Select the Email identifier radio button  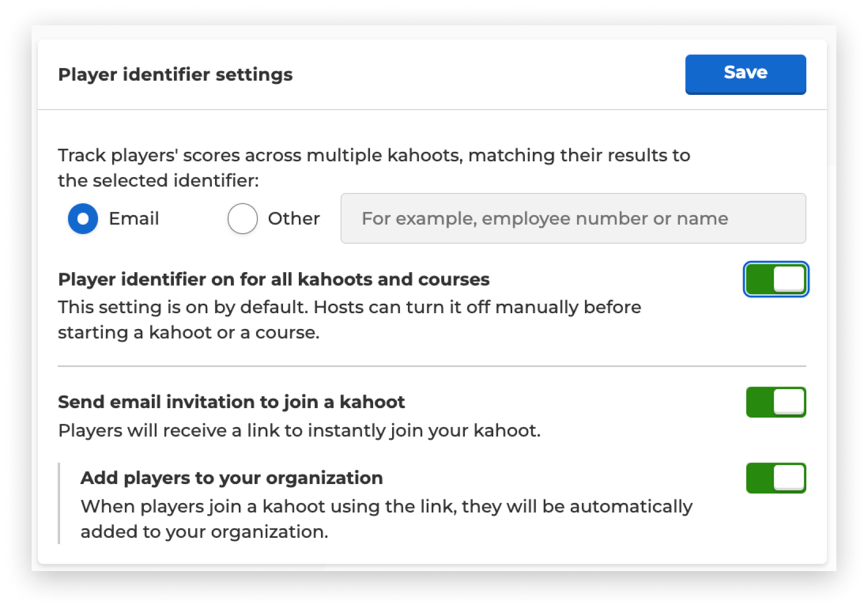click(x=83, y=218)
